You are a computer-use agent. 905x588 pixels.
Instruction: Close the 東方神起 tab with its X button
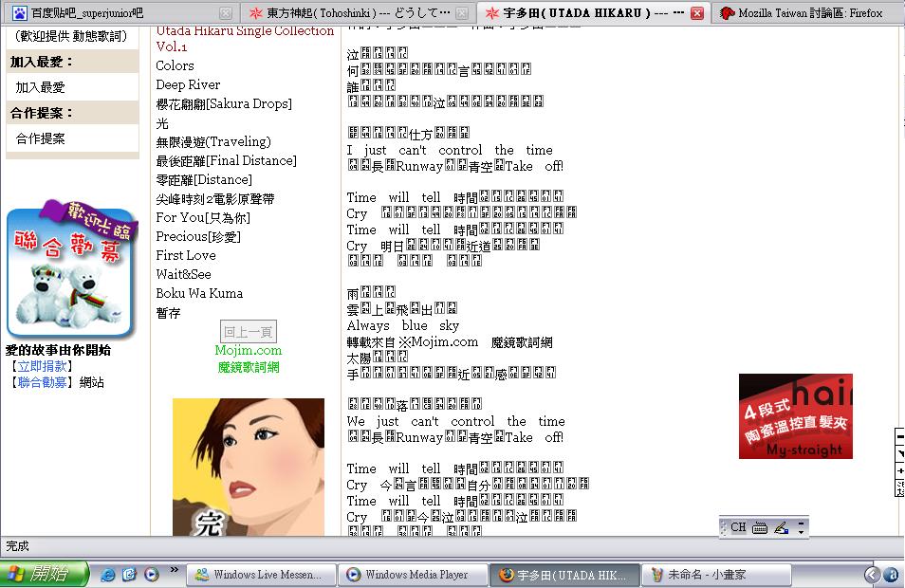click(x=462, y=12)
